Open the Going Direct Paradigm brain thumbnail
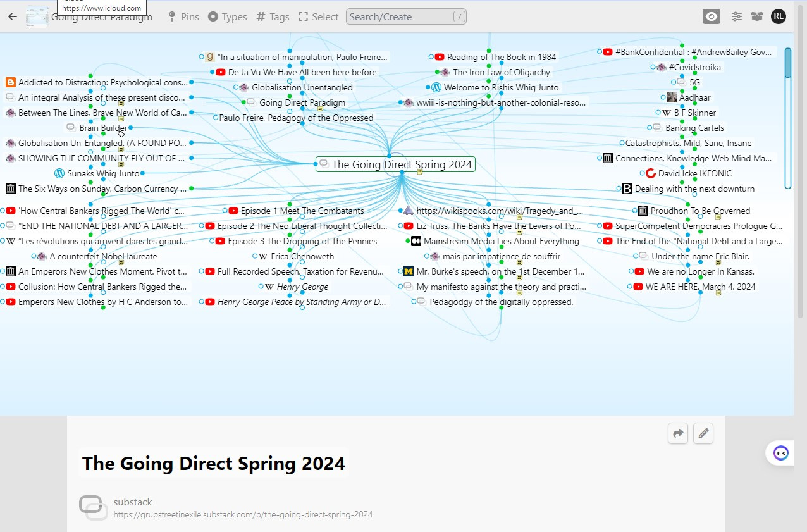Image resolution: width=807 pixels, height=532 pixels. 37,17
